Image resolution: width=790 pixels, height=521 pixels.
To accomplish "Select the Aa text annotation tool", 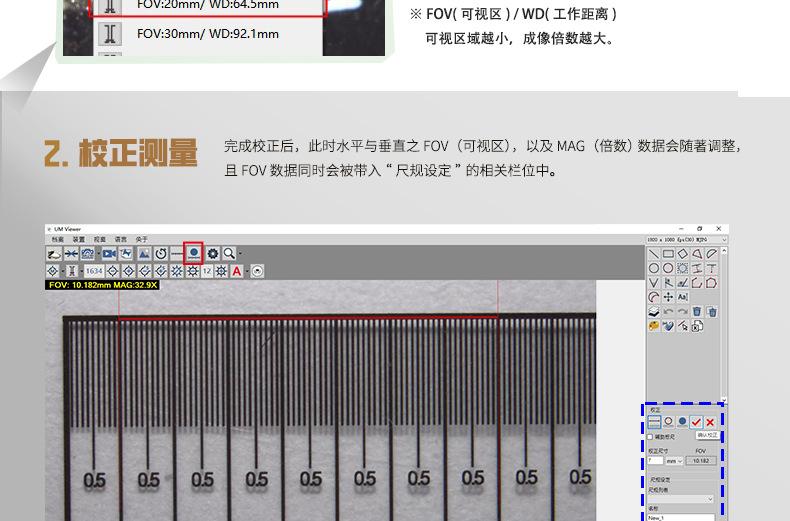I will [x=682, y=297].
